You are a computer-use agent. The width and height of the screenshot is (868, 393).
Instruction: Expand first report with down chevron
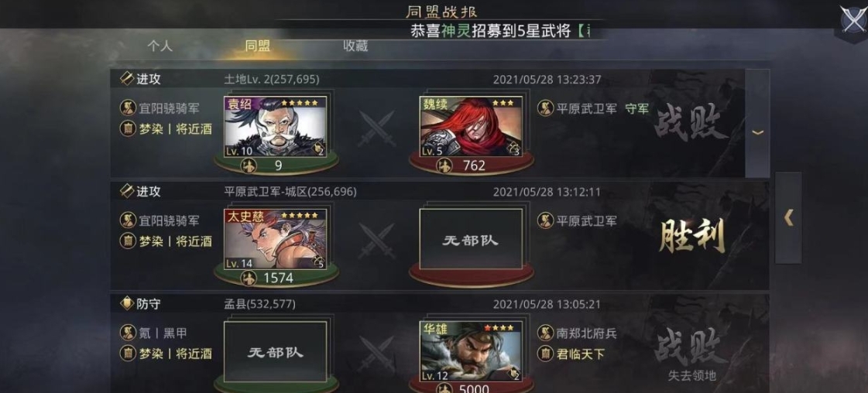coord(758,132)
